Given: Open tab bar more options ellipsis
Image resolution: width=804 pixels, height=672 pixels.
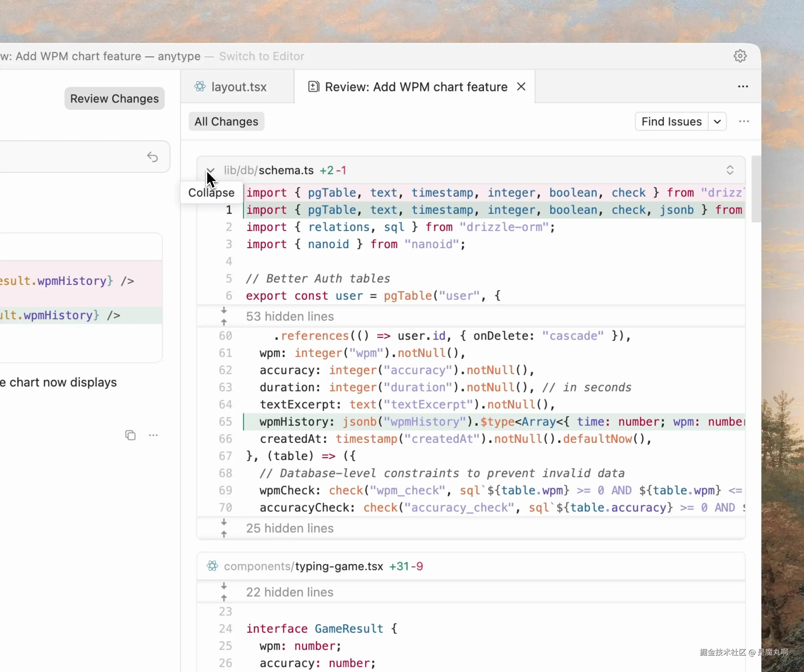Looking at the screenshot, I should pyautogui.click(x=743, y=86).
